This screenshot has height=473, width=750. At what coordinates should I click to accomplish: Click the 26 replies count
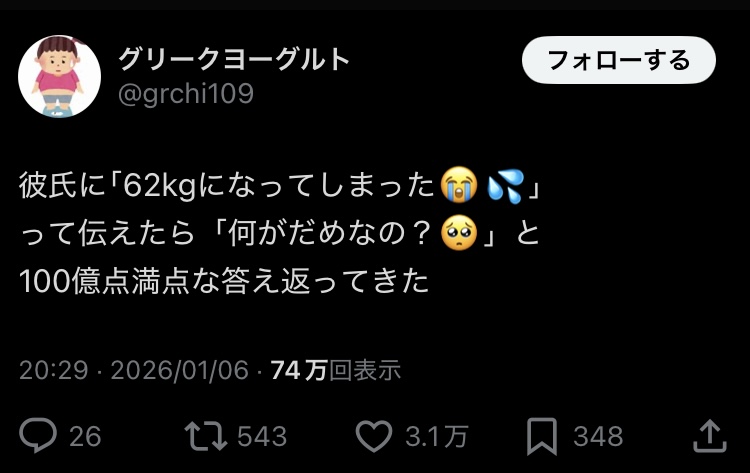[85, 436]
